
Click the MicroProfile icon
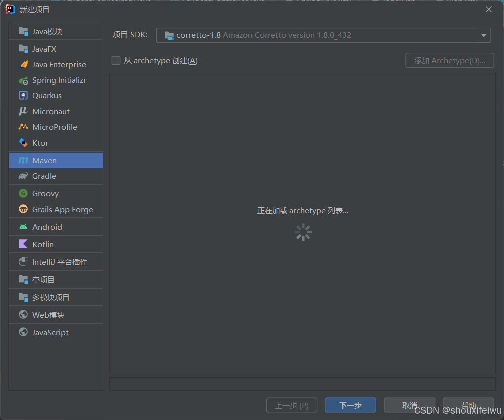[23, 127]
